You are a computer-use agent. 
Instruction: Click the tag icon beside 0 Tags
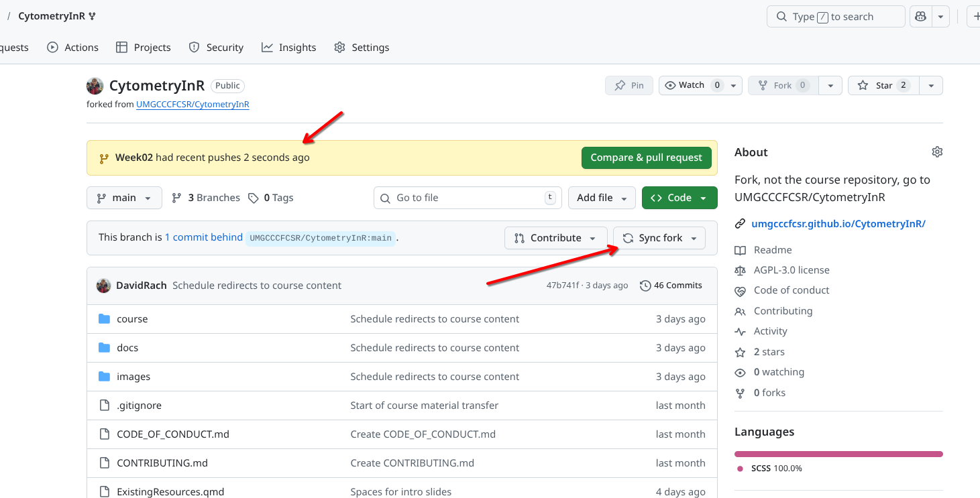click(x=253, y=198)
